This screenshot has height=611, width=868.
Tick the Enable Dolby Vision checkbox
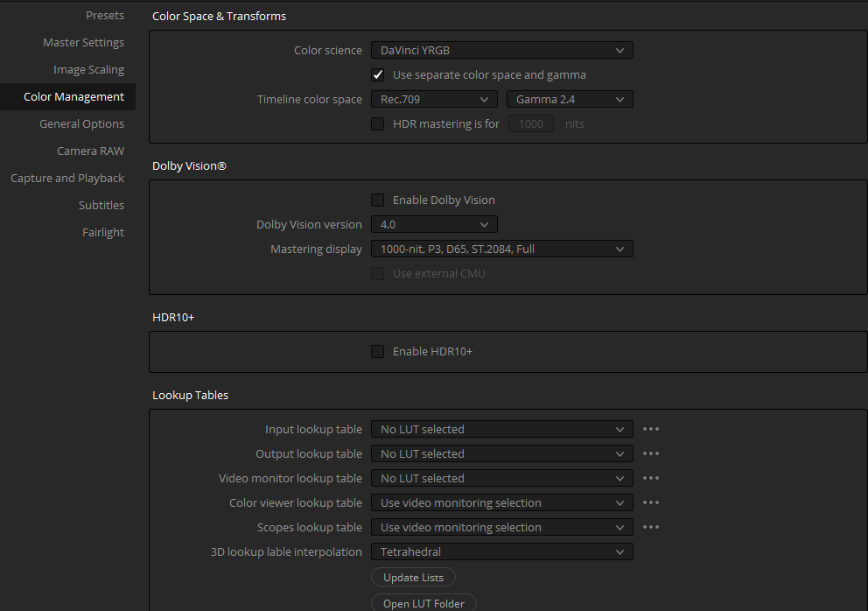coord(377,200)
